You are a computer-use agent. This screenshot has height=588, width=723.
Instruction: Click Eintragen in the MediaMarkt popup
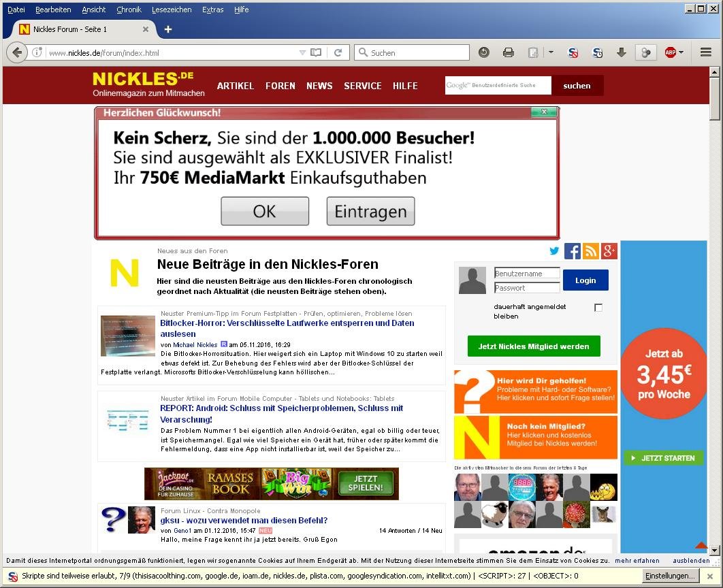pos(371,211)
